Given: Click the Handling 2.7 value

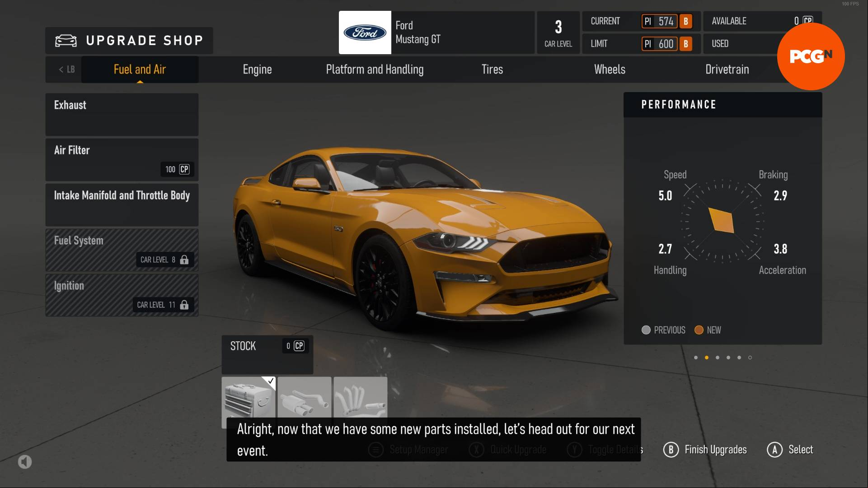Looking at the screenshot, I should (665, 249).
